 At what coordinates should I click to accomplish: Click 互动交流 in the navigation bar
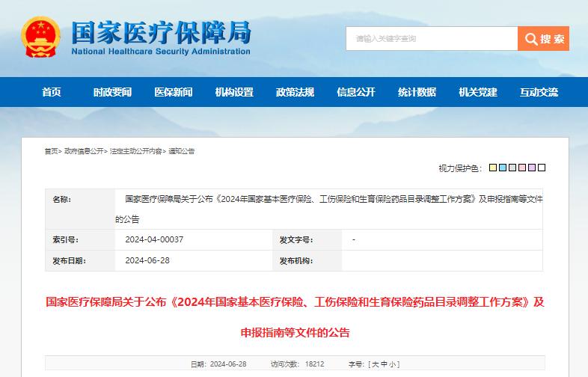tap(539, 92)
